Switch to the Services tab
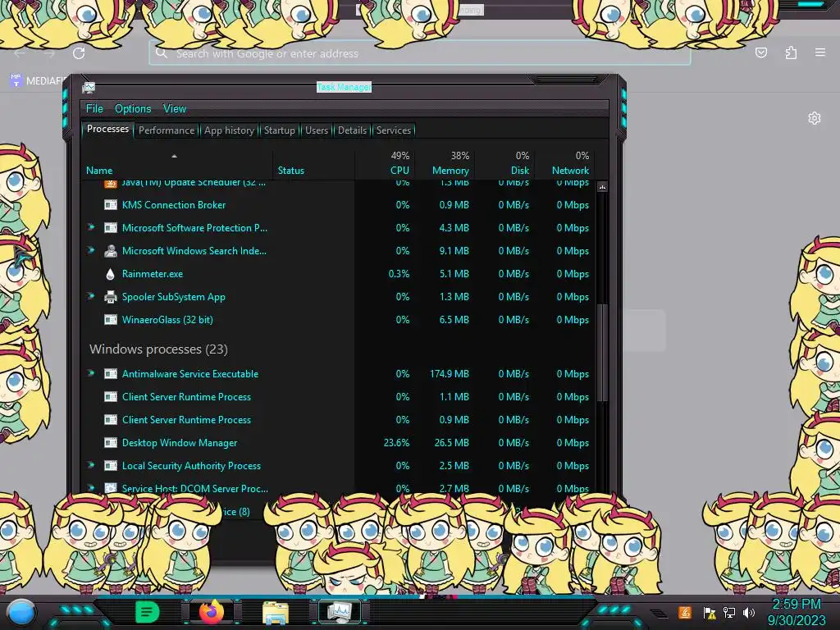This screenshot has width=840, height=630. [x=393, y=130]
